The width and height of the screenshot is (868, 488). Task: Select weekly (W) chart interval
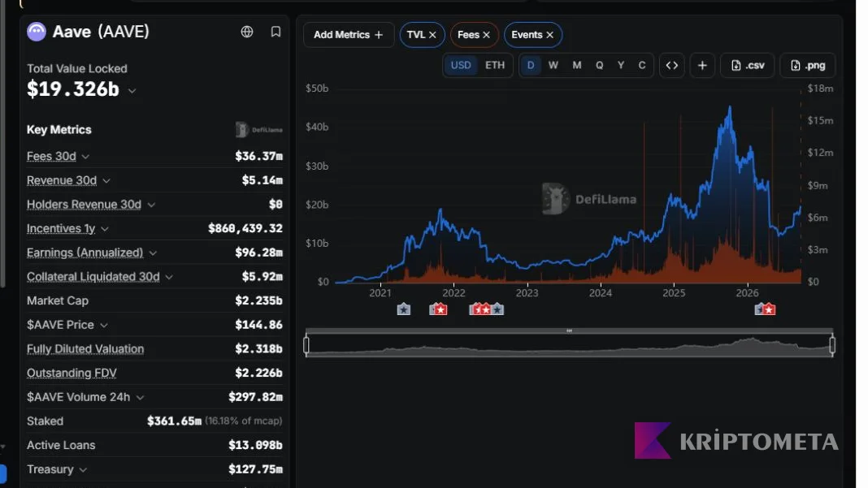point(553,65)
